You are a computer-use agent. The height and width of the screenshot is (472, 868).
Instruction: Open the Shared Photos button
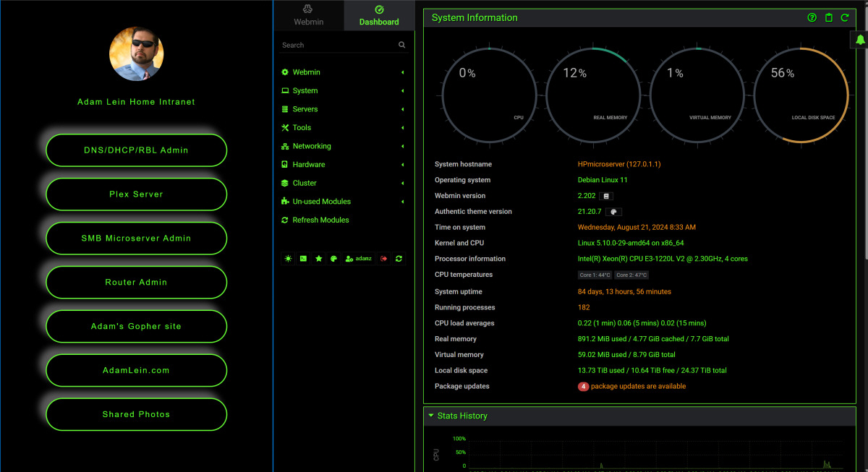click(x=136, y=415)
